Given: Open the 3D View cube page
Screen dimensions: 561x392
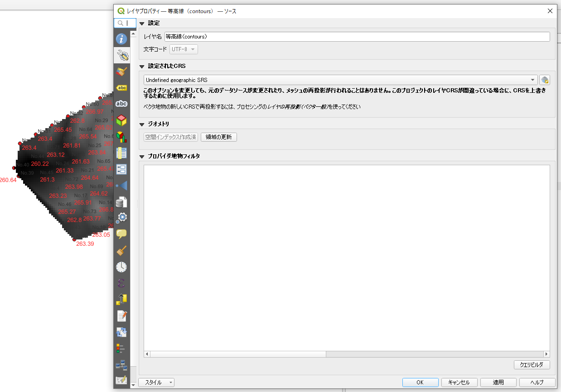Looking at the screenshot, I should 121,120.
